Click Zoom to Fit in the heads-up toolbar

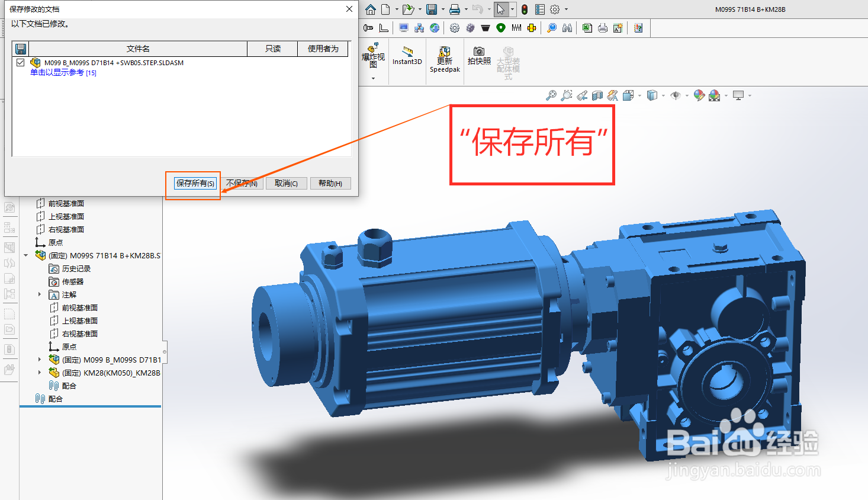[551, 95]
